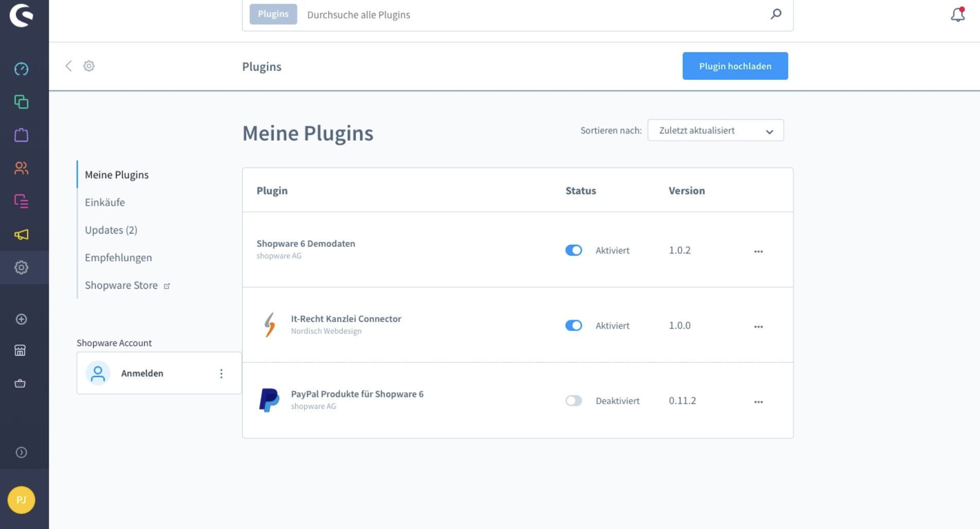The width and height of the screenshot is (980, 529).
Task: Open actions menu for It-Recht Kanzlei Connector
Action: pyautogui.click(x=758, y=327)
